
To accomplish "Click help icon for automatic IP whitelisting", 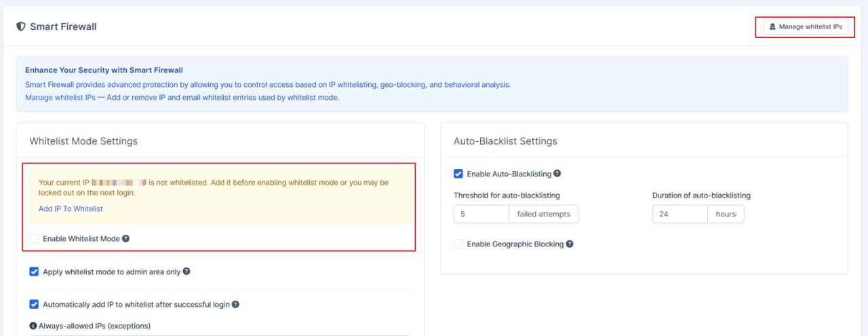I will [x=235, y=304].
